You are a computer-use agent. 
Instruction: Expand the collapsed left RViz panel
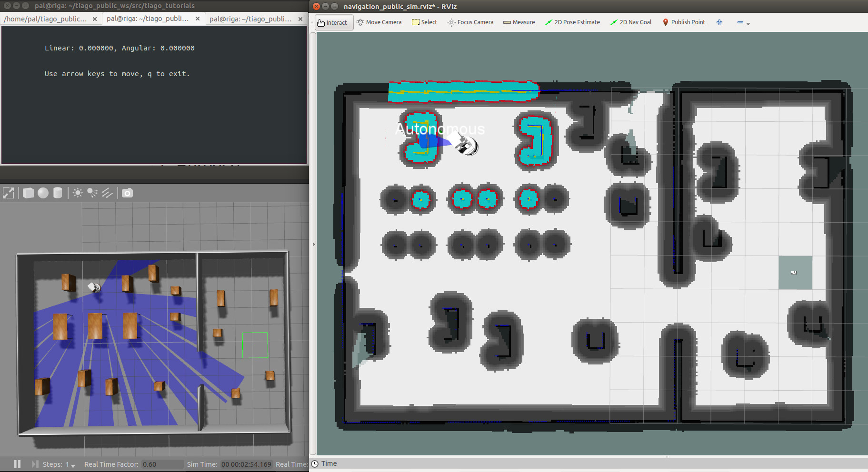click(313, 245)
